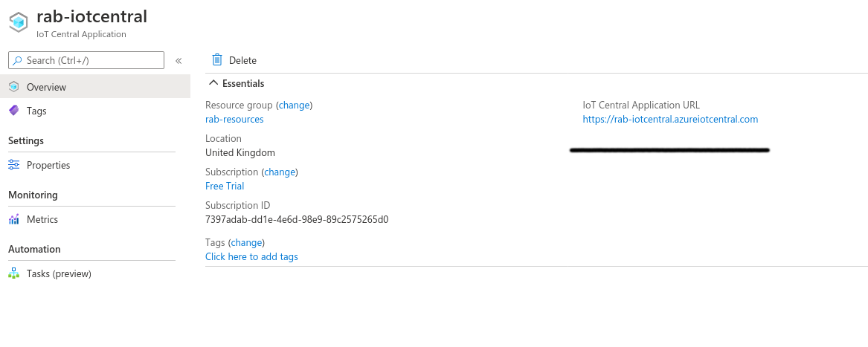The width and height of the screenshot is (868, 347).
Task: Click the Overview cube icon in sidebar
Action: [13, 87]
